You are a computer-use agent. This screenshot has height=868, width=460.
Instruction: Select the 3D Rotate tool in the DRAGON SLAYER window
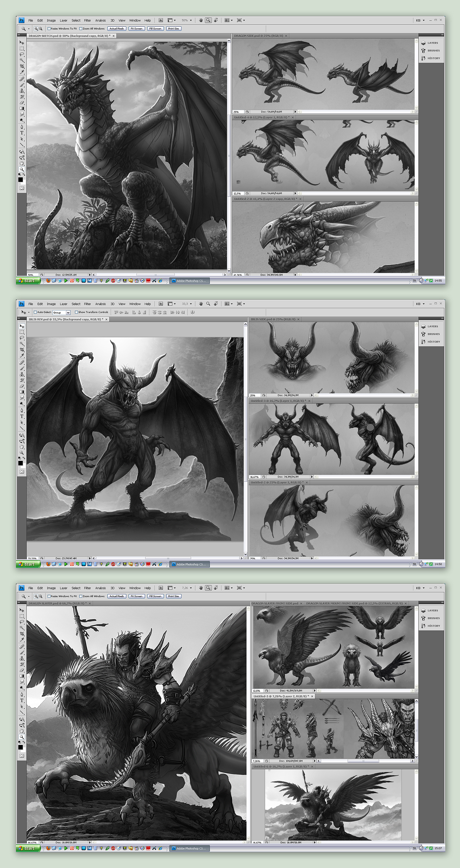[21, 720]
